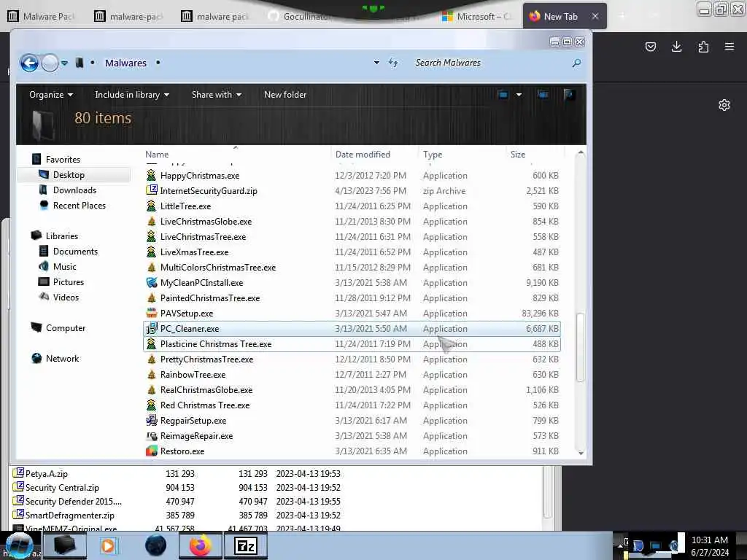The width and height of the screenshot is (747, 560).
Task: Click the LittleTree.exe file icon
Action: (x=152, y=206)
